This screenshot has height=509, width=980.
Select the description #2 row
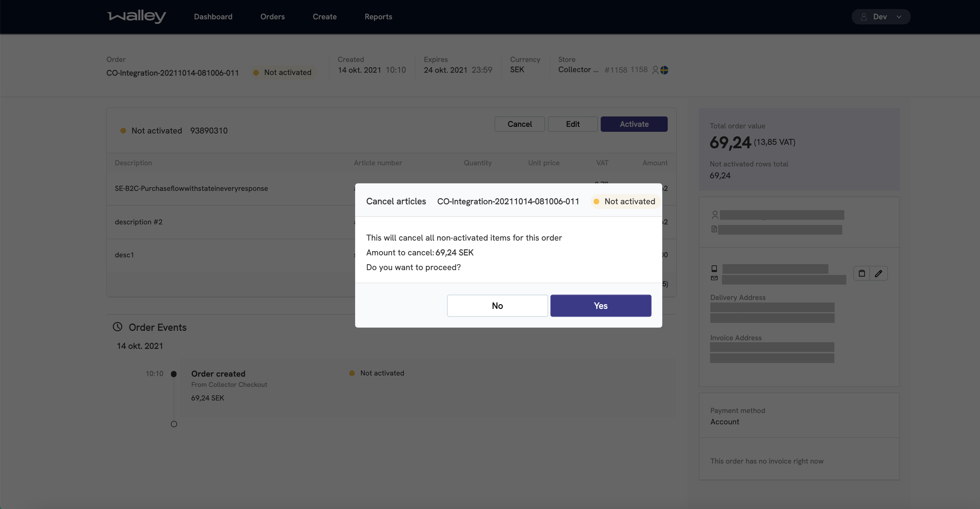point(391,222)
